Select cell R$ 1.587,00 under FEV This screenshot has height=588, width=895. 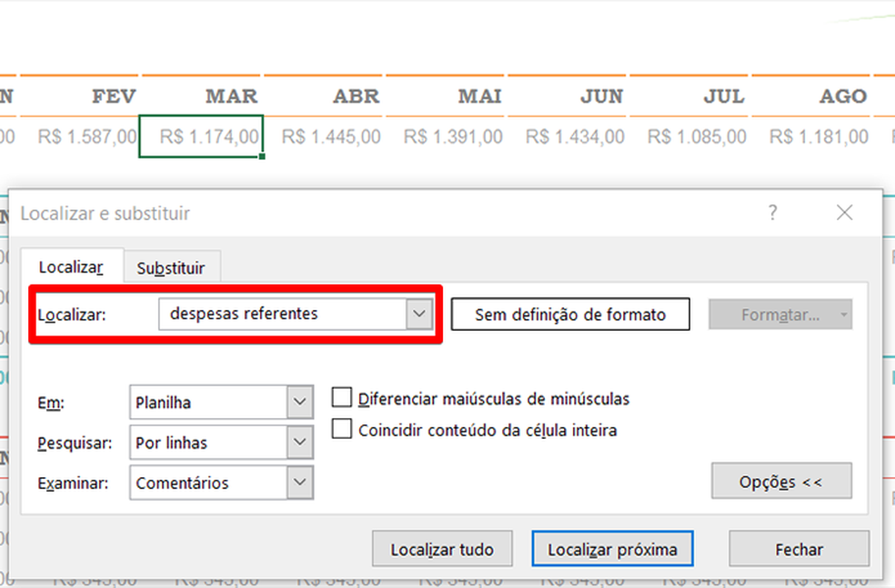click(x=79, y=137)
